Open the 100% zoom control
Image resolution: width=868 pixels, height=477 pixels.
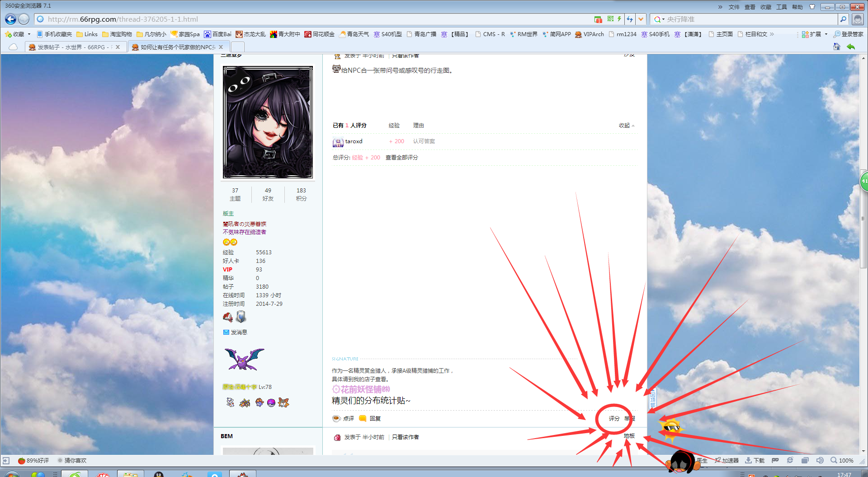[842, 460]
